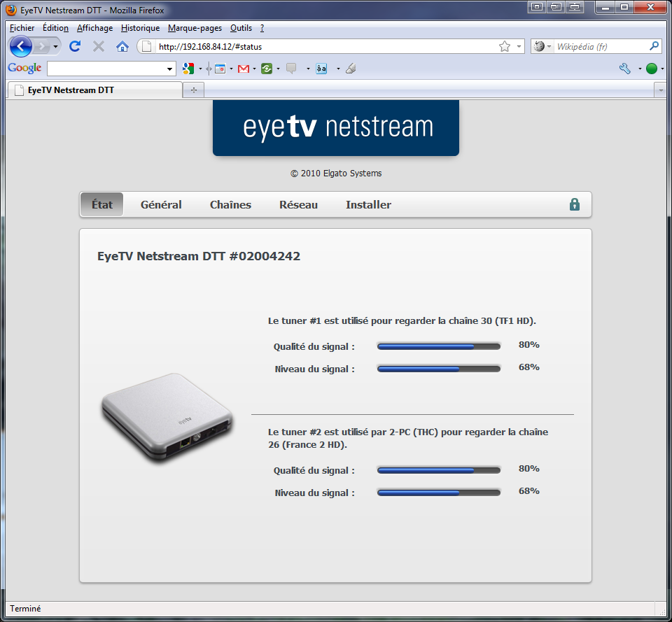Viewport: 672px width, 622px height.
Task: Open the Fichier menu
Action: click(22, 28)
